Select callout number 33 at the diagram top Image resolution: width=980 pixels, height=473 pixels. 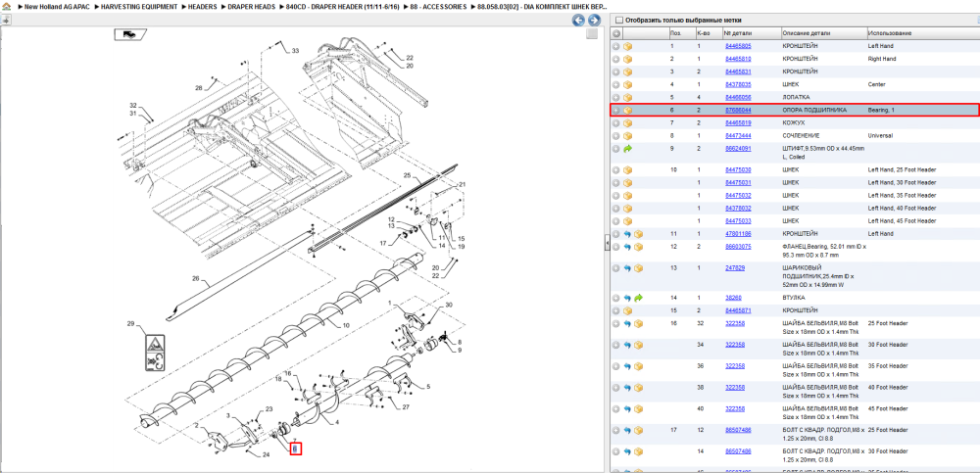point(295,51)
